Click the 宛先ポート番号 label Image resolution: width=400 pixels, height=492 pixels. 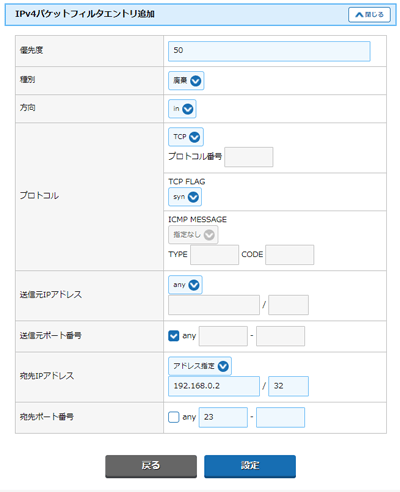tap(47, 417)
